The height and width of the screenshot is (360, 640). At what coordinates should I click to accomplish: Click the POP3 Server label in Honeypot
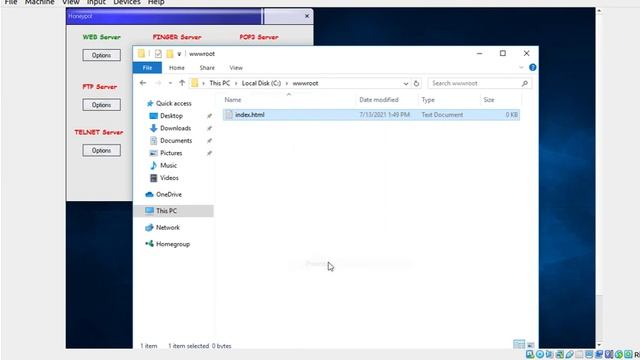pos(259,37)
